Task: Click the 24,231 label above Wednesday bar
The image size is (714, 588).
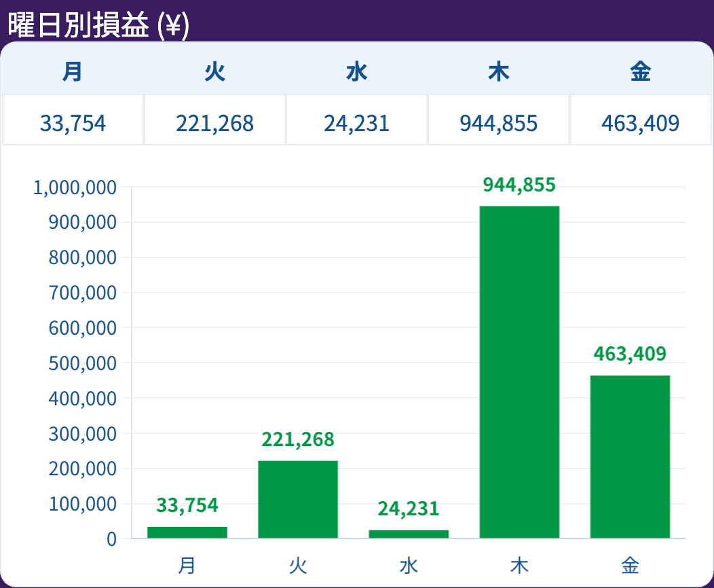Action: [x=409, y=509]
